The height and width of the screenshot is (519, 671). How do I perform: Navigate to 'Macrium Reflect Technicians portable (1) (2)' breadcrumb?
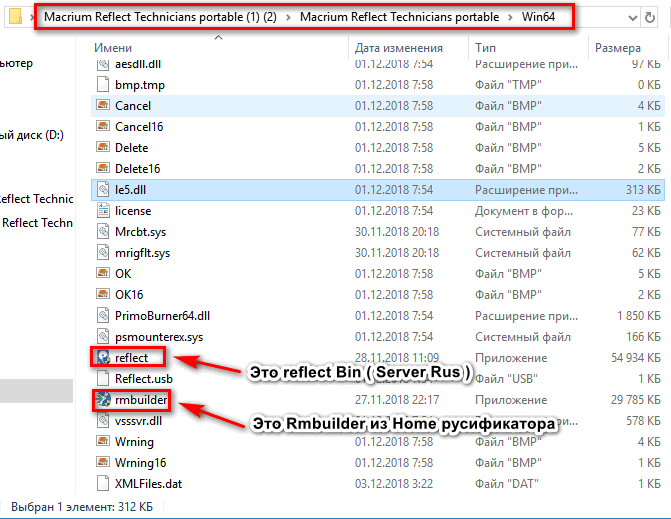point(160,17)
